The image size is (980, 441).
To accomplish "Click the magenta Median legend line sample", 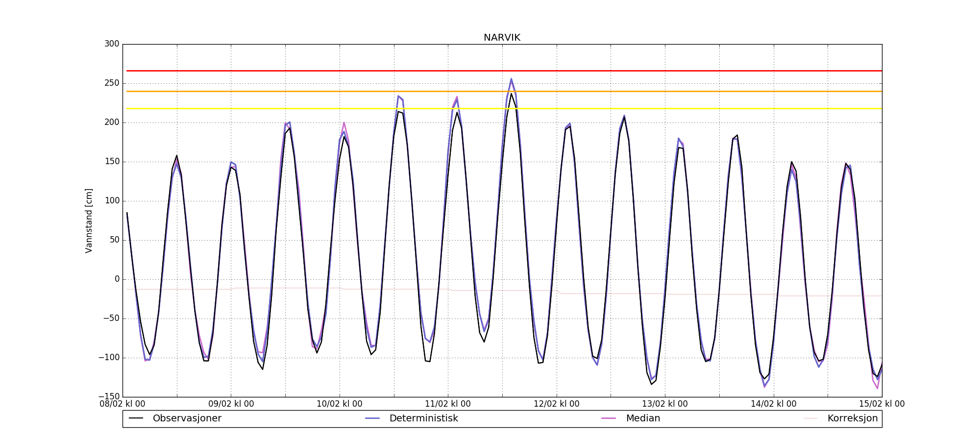I will click(609, 418).
